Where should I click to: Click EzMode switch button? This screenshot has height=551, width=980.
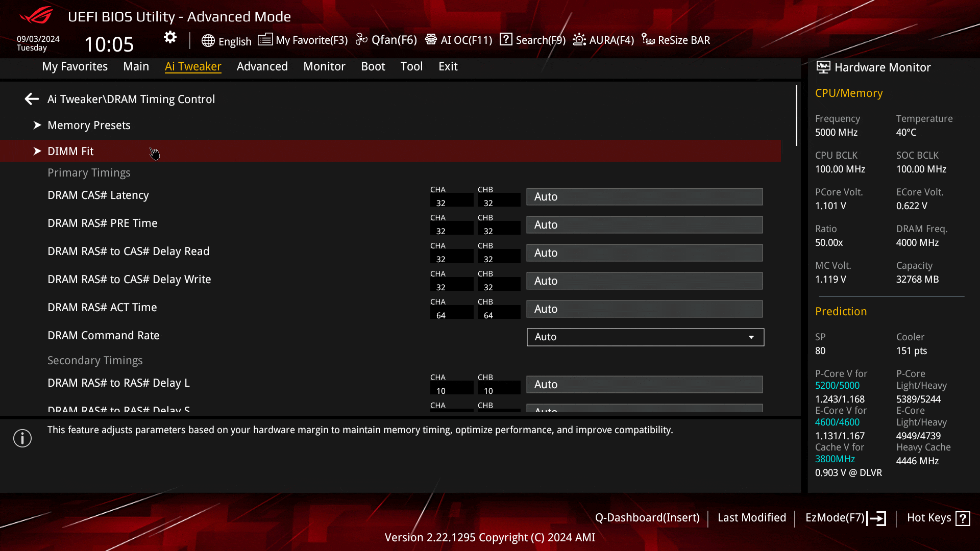pos(844,517)
